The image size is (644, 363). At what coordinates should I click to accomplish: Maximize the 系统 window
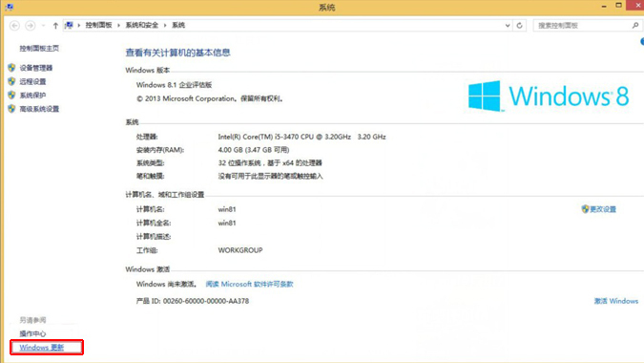(618, 6)
